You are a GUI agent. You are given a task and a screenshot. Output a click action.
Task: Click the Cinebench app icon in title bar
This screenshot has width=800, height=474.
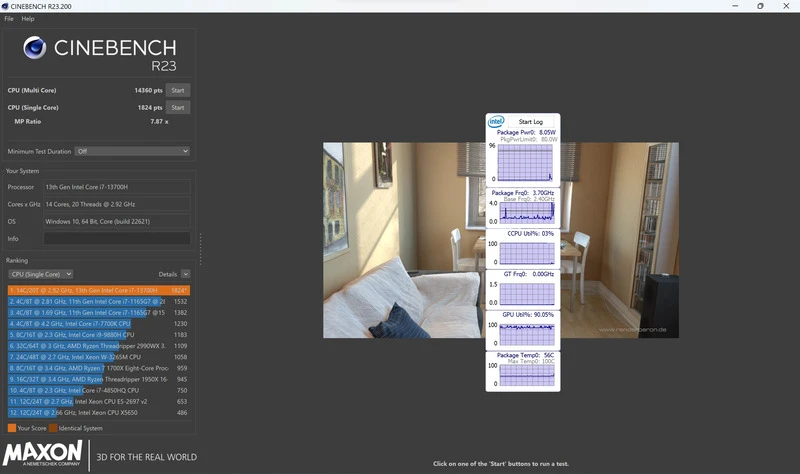click(x=5, y=6)
